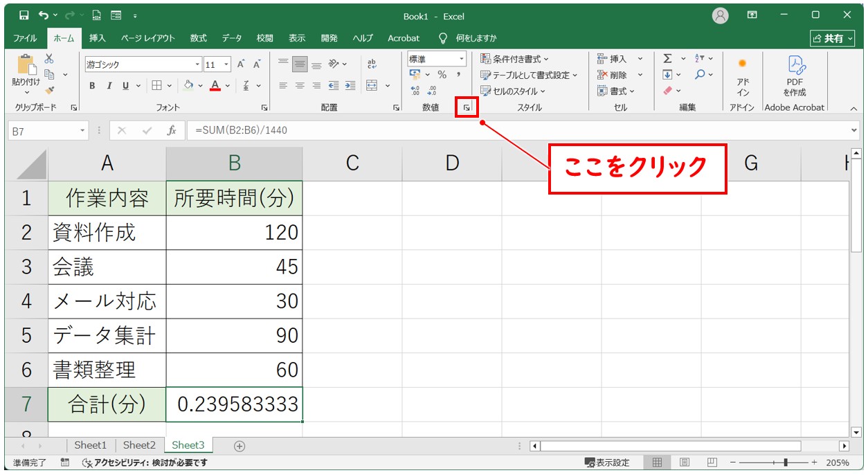868x475 pixels.
Task: Open the 游ゴシック font name dropdown
Action: [x=198, y=64]
